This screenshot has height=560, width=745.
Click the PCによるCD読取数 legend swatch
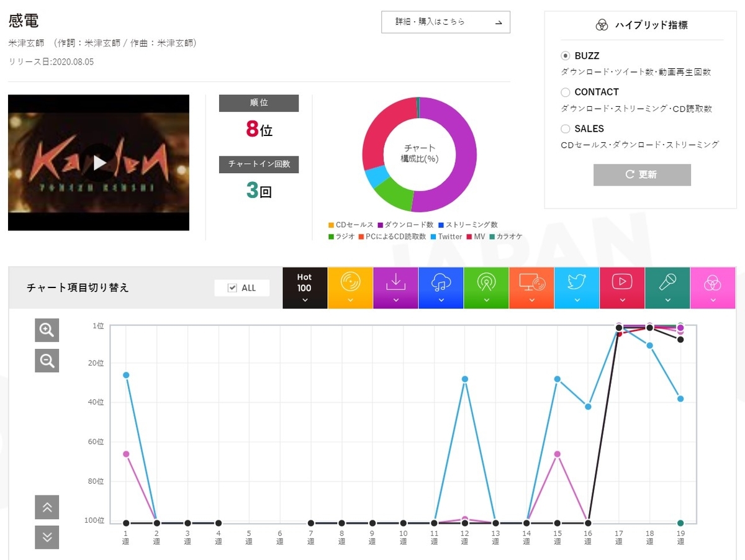coord(360,237)
